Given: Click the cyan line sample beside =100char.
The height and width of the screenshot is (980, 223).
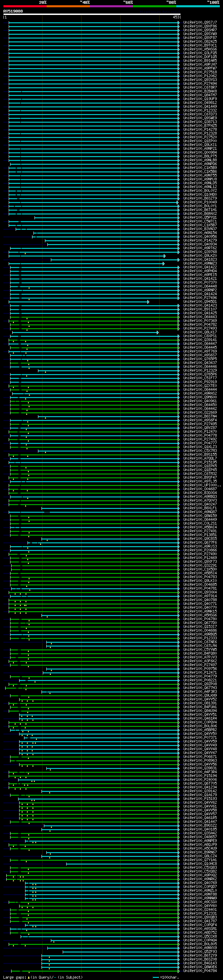Looking at the screenshot, I should pos(155,977).
